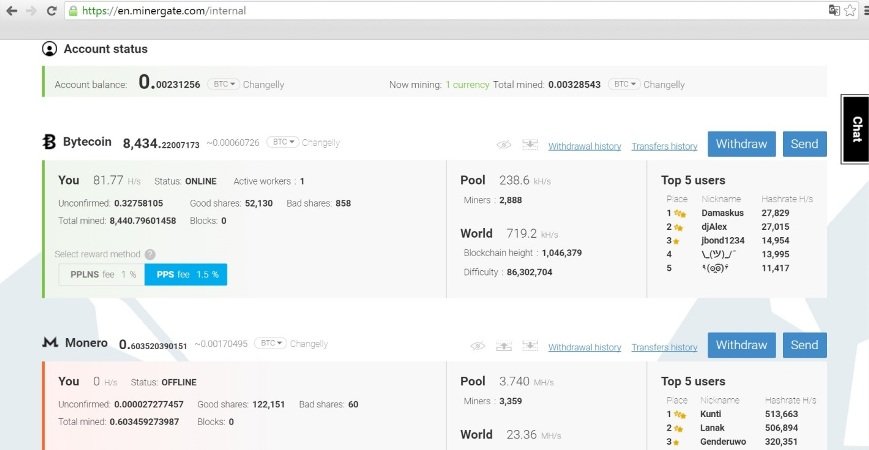
Task: Open the translate page icon
Action: pos(834,11)
